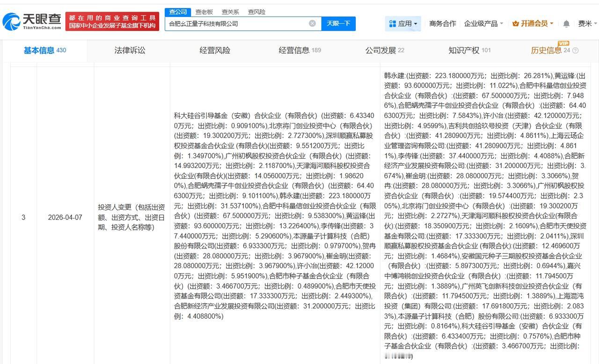599x364 pixels.
Task: Click the help question mark beside 历史信息
Action: coord(575,51)
